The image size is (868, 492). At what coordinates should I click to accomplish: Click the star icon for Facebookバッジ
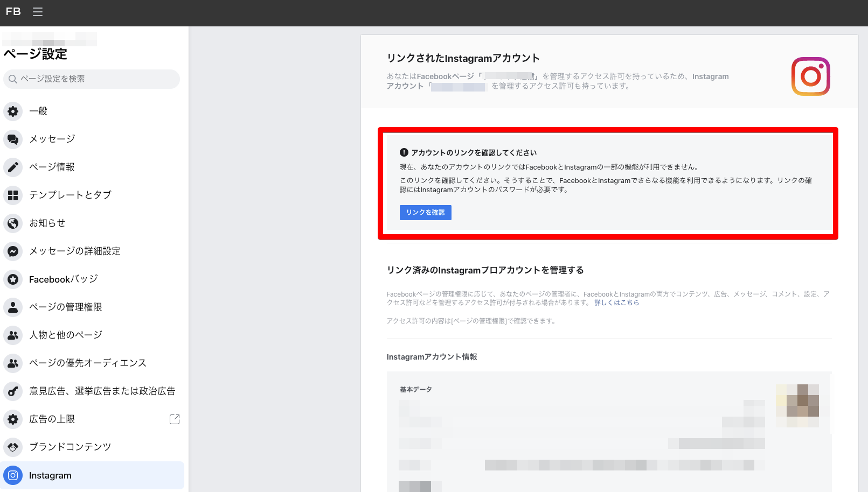pos(13,279)
